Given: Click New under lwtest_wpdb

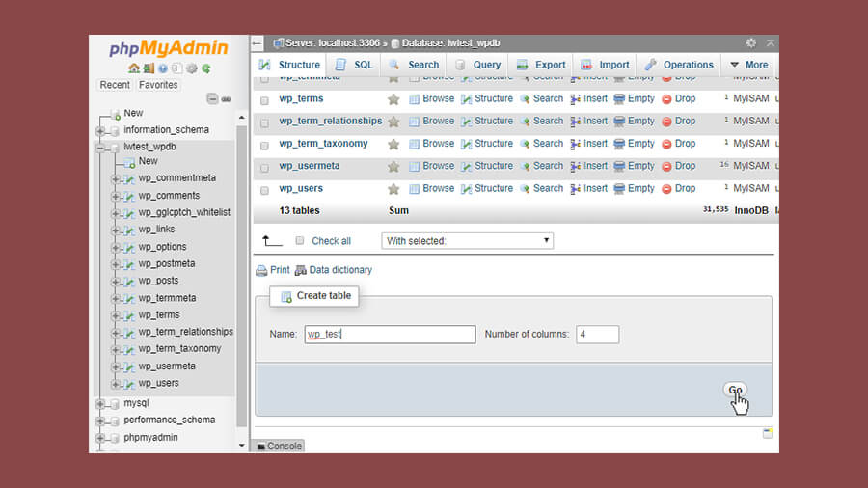Looking at the screenshot, I should (x=148, y=161).
